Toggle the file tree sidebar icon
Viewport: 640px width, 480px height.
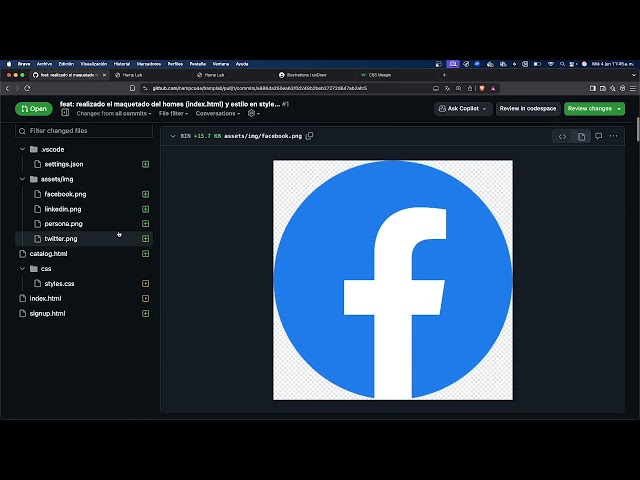pyautogui.click(x=65, y=113)
